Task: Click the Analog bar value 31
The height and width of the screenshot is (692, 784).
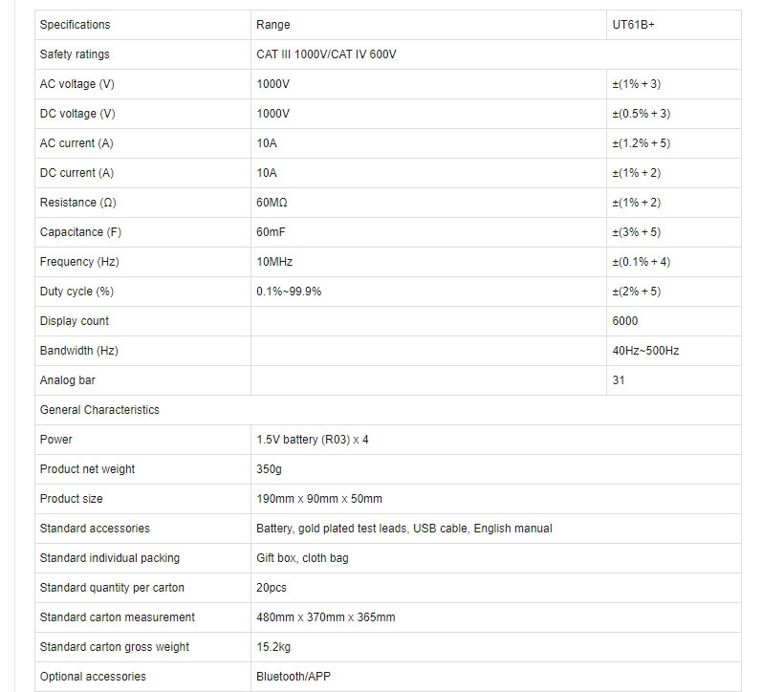Action: (x=619, y=380)
